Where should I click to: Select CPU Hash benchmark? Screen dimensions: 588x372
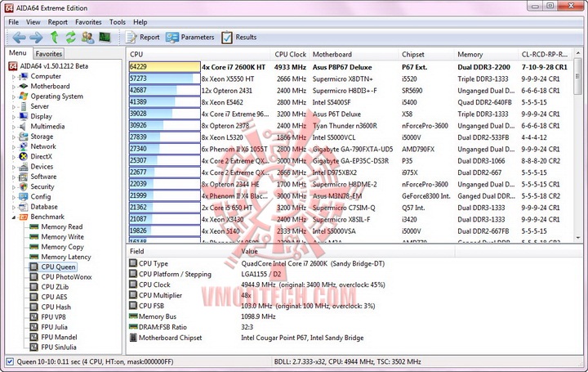point(56,307)
